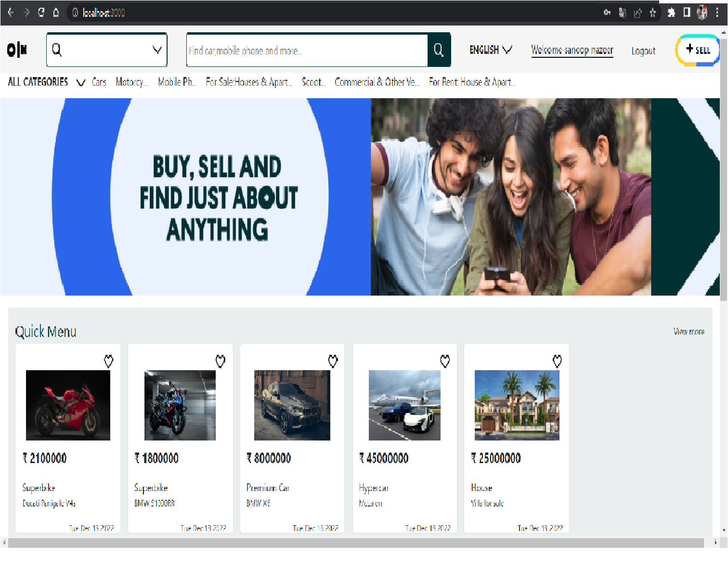Click the Logout link
Image resolution: width=728 pixels, height=570 pixels.
pyautogui.click(x=643, y=51)
